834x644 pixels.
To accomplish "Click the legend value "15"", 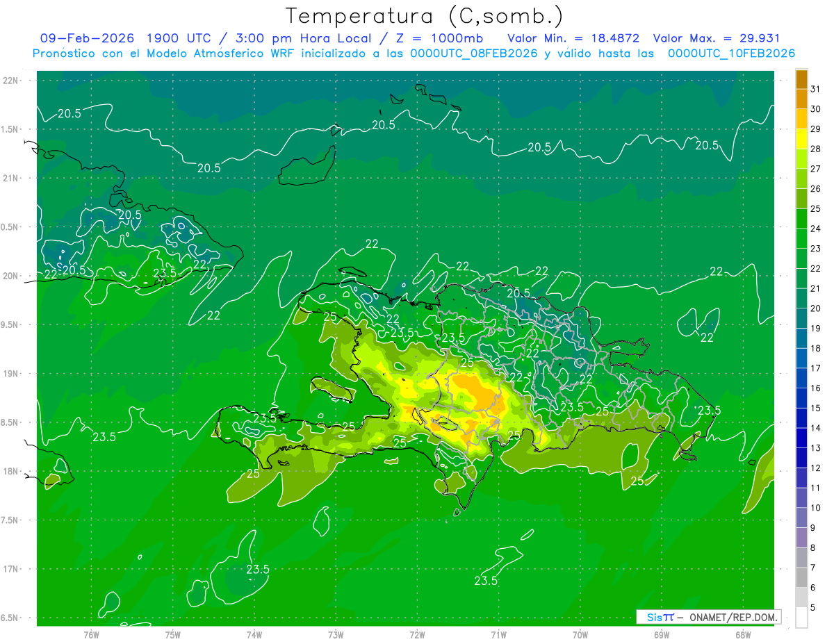I will pos(815,408).
